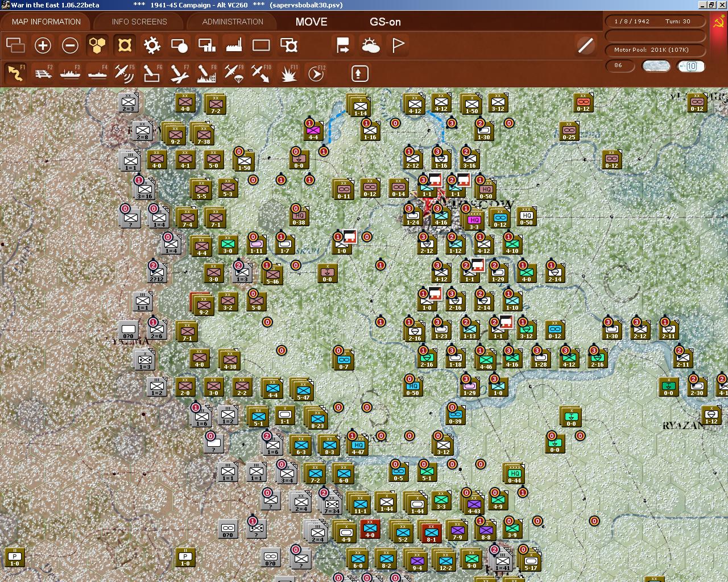The height and width of the screenshot is (582, 728).
Task: Select F4 amphibious transport mode
Action: [x=97, y=73]
